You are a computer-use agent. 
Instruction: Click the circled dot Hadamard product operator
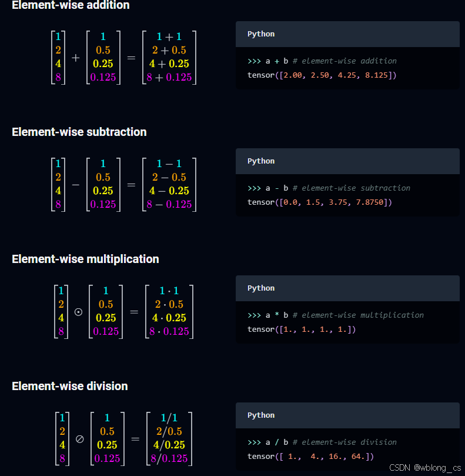tap(78, 312)
